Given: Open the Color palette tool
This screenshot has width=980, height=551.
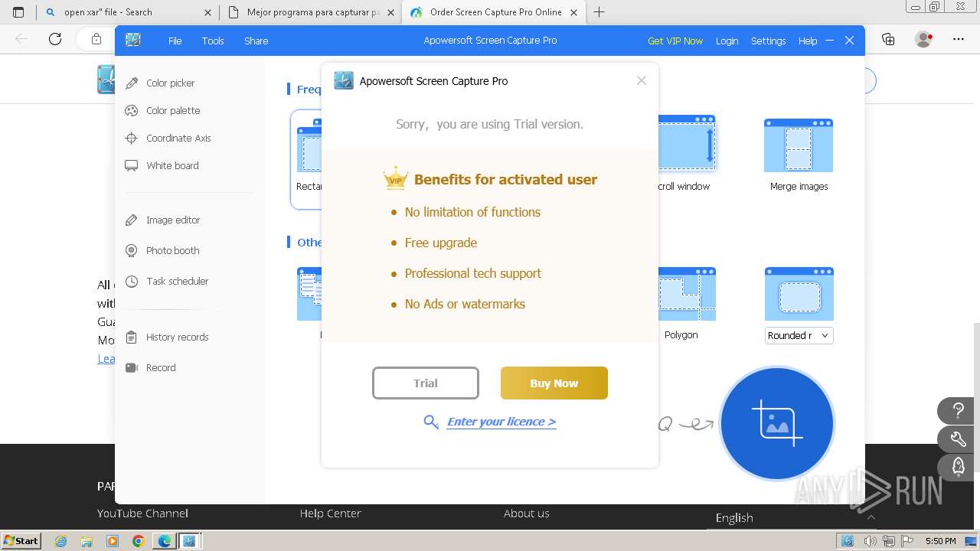Looking at the screenshot, I should (x=162, y=110).
